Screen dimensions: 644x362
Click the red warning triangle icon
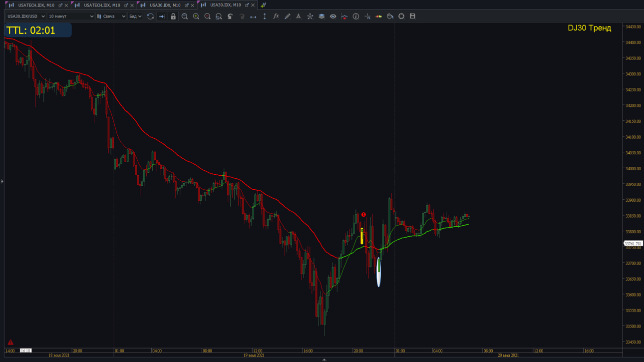pyautogui.click(x=10, y=343)
